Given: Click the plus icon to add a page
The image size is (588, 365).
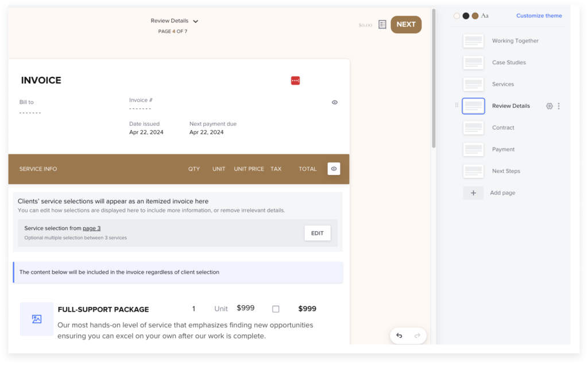Looking at the screenshot, I should tap(473, 192).
